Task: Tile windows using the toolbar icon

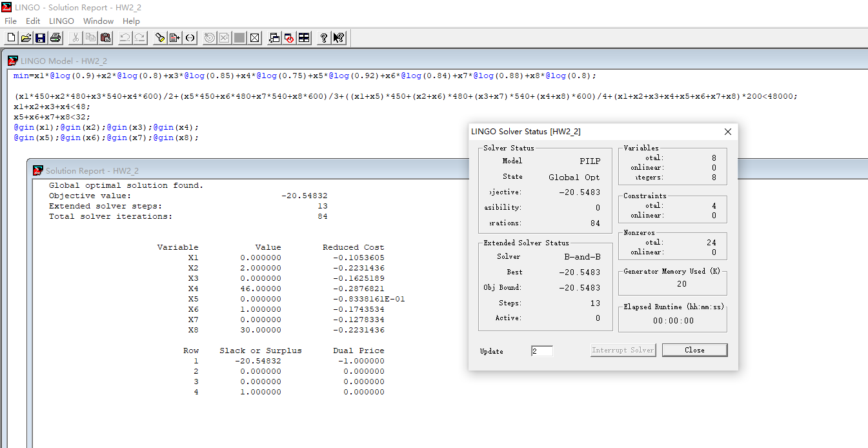Action: click(304, 38)
